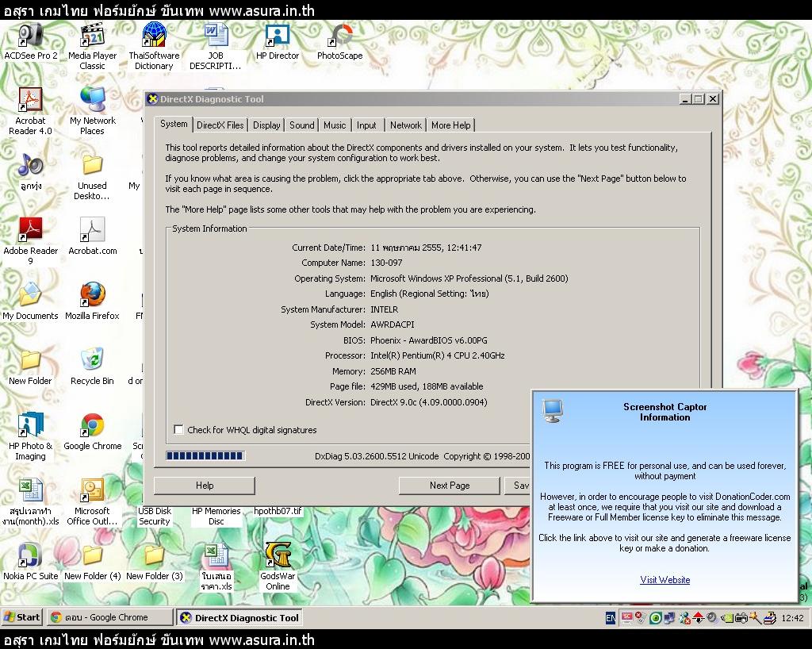This screenshot has width=812, height=649.
Task: Switch to the Input tab
Action: pyautogui.click(x=366, y=125)
